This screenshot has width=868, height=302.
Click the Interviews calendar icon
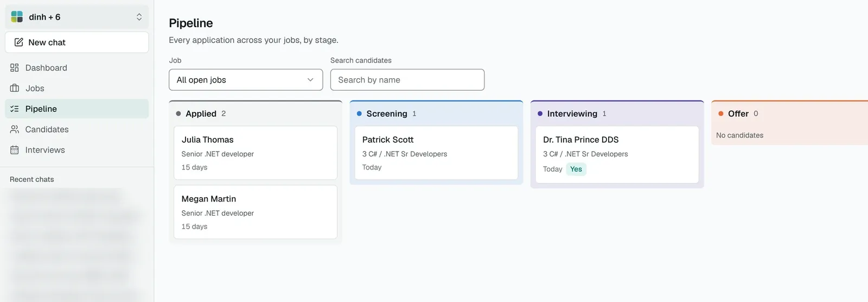click(15, 150)
